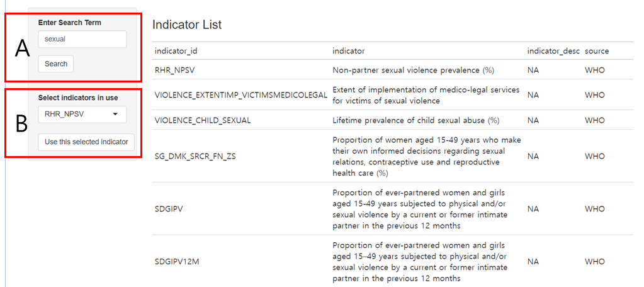Screen dimensions: 644x287
Task: Click the indicator column header
Action: click(x=348, y=51)
